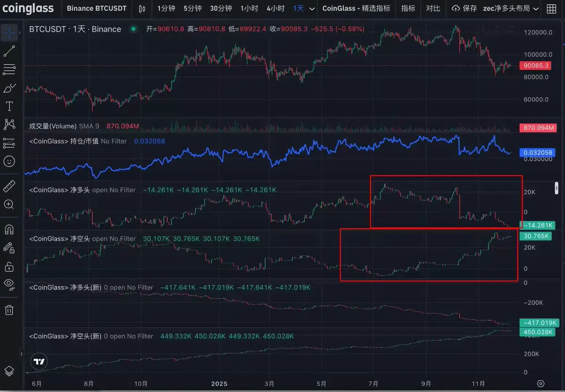Click the -417.019K axis value label

pos(539,323)
